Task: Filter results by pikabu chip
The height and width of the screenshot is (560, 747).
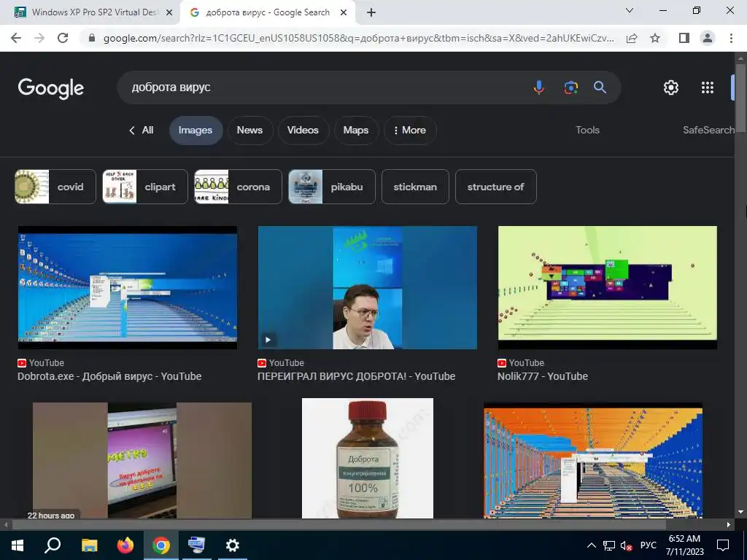Action: 332,187
